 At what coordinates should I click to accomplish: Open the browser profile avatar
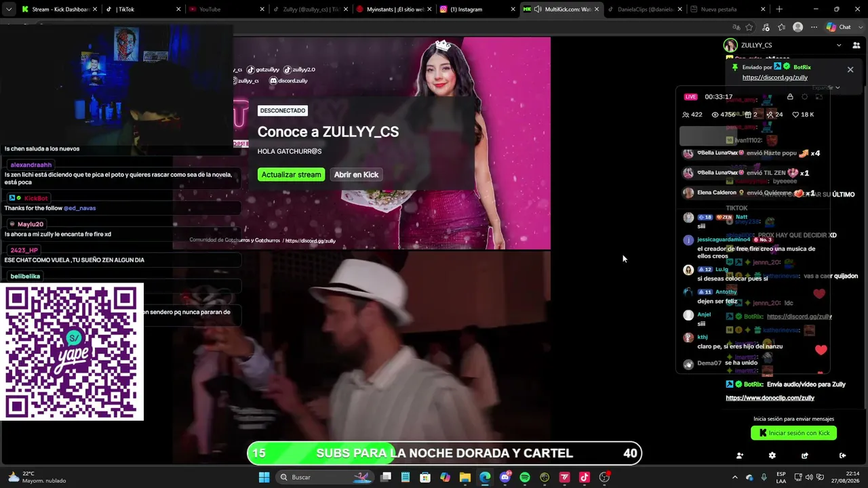click(x=798, y=27)
